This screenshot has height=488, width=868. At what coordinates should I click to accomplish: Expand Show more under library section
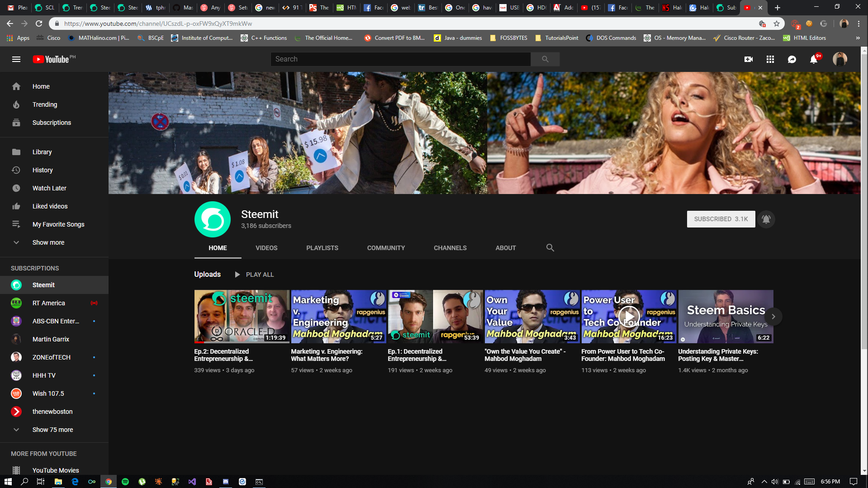(x=54, y=242)
